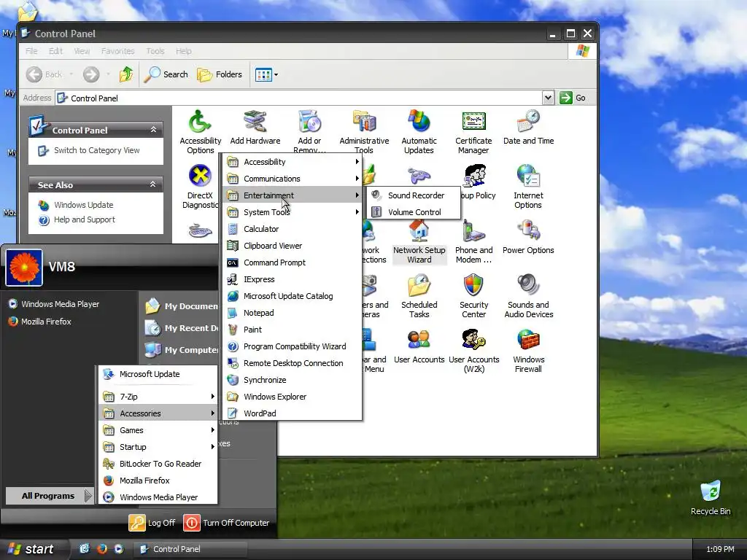
Task: Open Internet Options applet
Action: (x=528, y=187)
